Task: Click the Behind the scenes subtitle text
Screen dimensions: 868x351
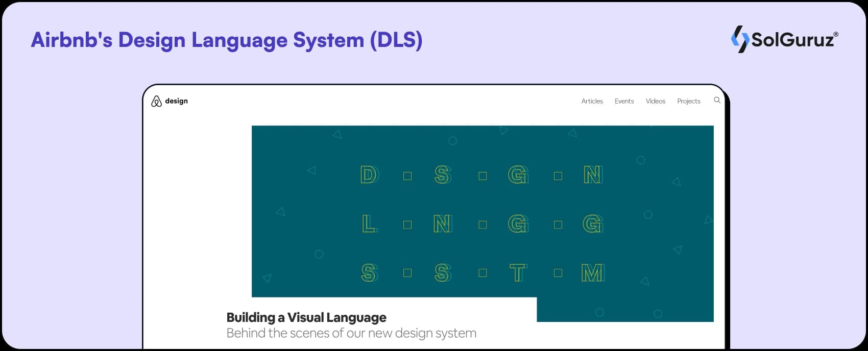Action: 351,333
